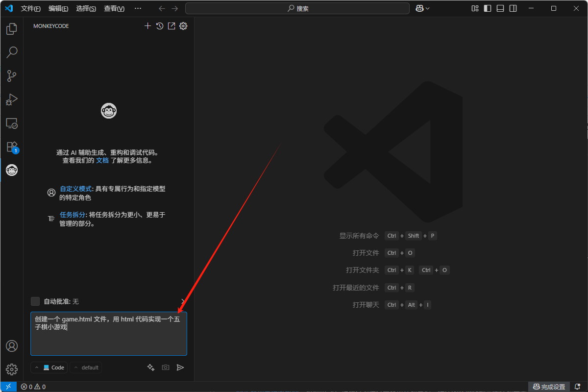Open the Code mode dropdown
Viewport: 588px width, 392px height.
click(49, 367)
